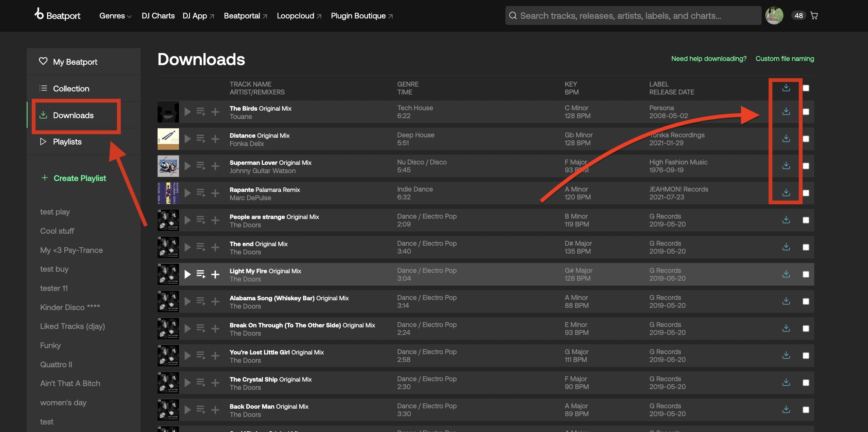The height and width of the screenshot is (432, 868).
Task: Check Superman Lover track checkbox
Action: [x=806, y=166]
